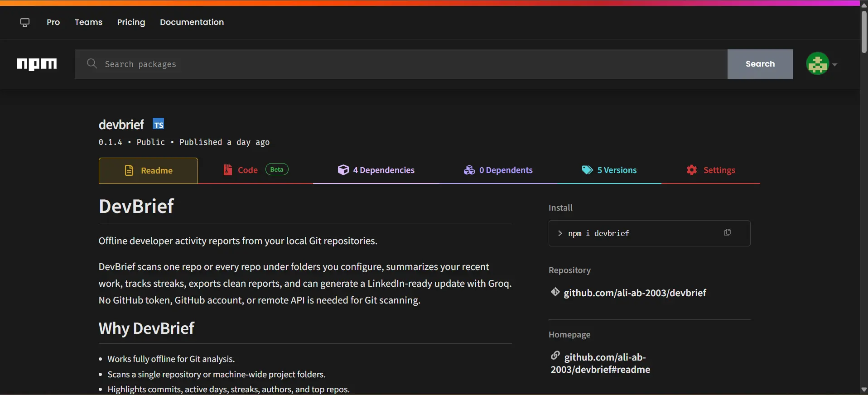868x395 pixels.
Task: Open the 4 Dependencies tab
Action: [376, 170]
